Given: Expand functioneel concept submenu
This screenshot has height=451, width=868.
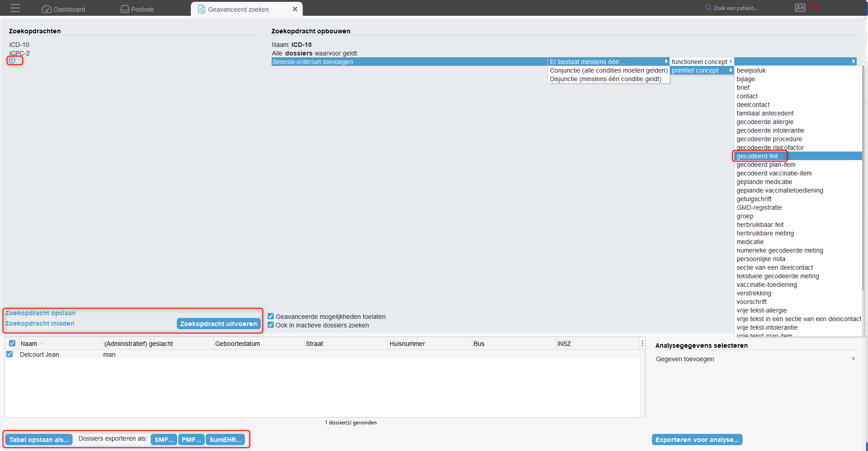Looking at the screenshot, I should (x=702, y=62).
